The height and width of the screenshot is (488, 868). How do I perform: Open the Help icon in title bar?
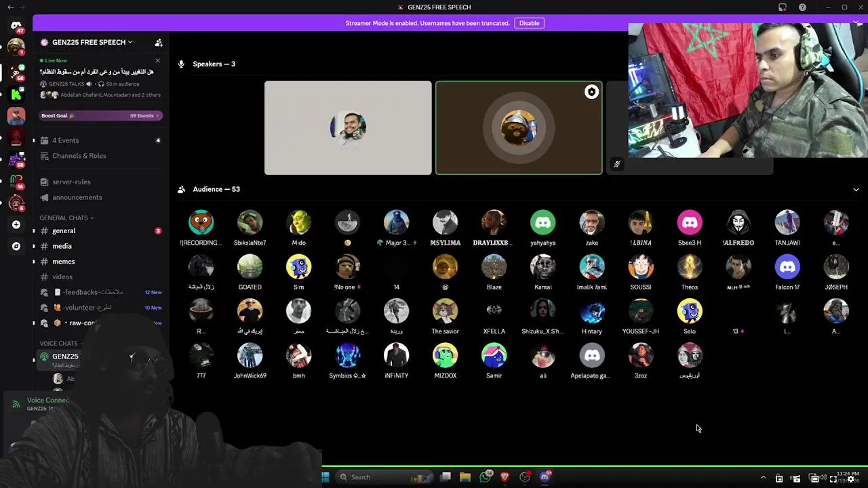[x=803, y=7]
